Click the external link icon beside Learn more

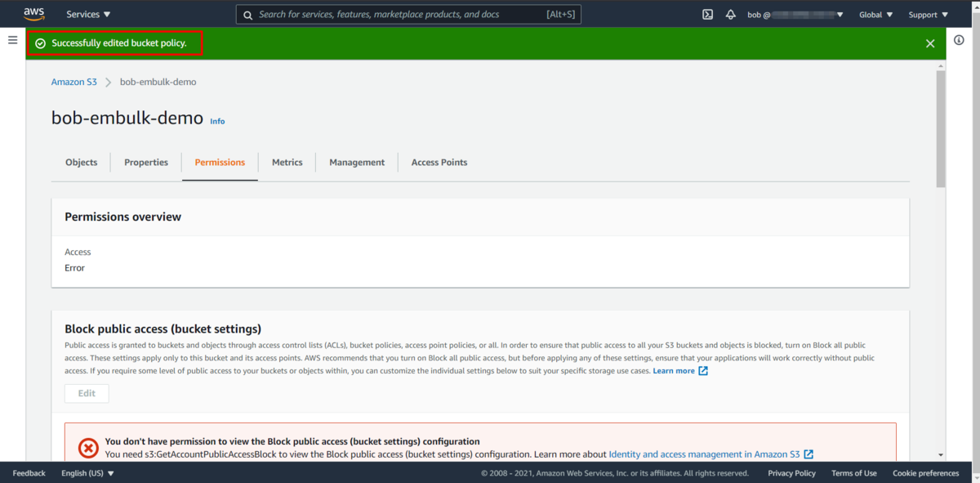coord(703,371)
